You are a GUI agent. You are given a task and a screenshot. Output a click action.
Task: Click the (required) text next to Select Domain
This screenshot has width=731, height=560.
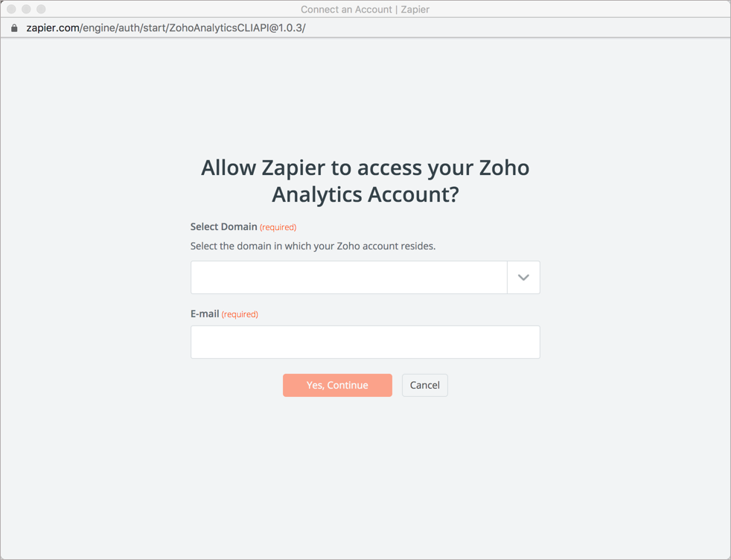(278, 227)
